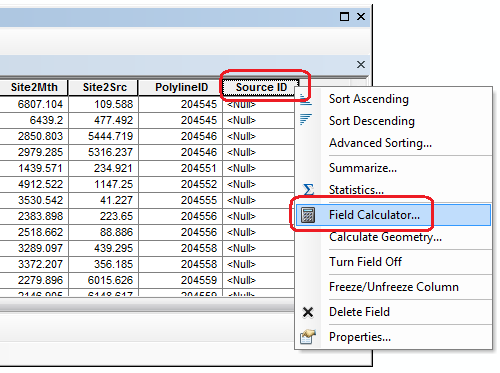Click the Delete Field X icon
Viewport: 500px width, 373px height.
[308, 312]
